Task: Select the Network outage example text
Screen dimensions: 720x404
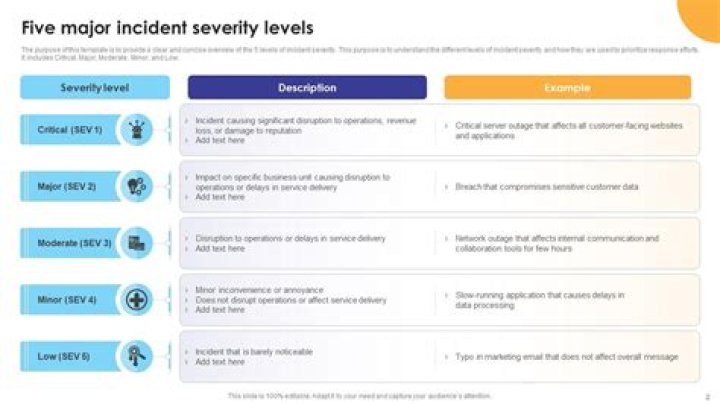Action: point(557,243)
